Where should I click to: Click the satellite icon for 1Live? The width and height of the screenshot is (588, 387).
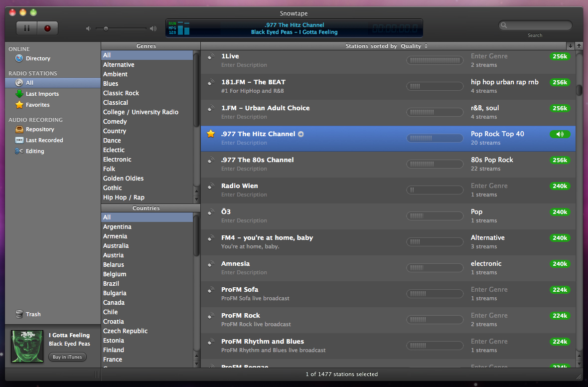point(211,56)
